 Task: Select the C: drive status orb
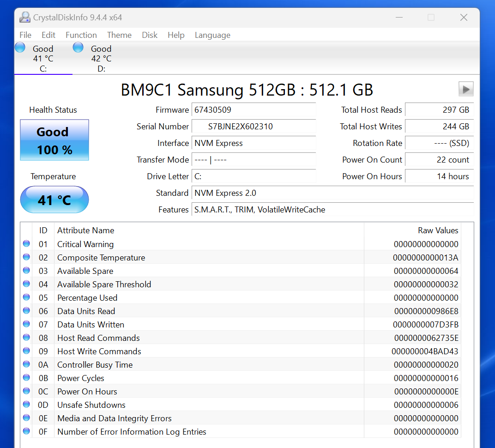pyautogui.click(x=20, y=48)
